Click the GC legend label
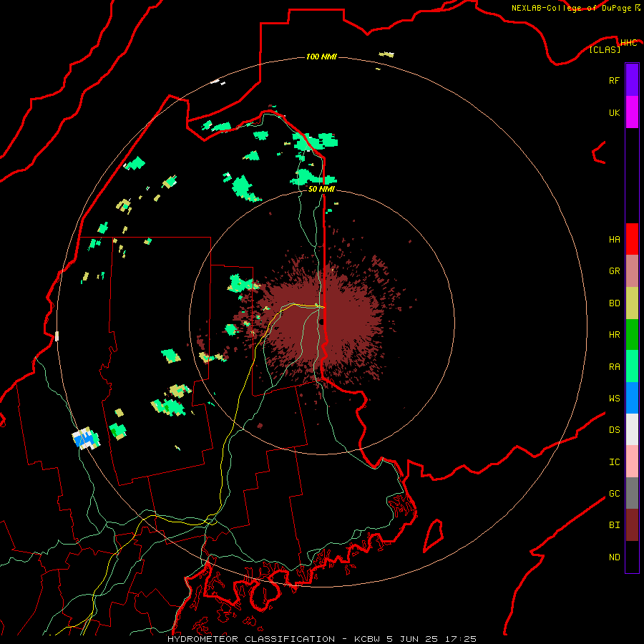The width and height of the screenshot is (644, 644). click(614, 493)
